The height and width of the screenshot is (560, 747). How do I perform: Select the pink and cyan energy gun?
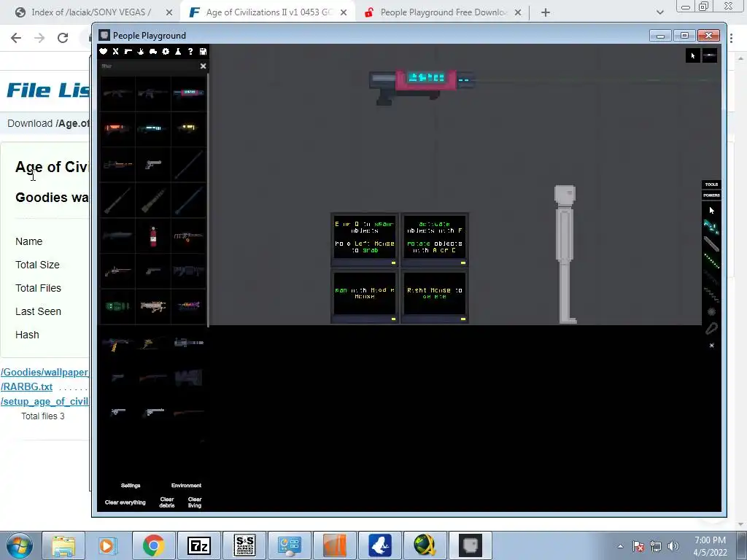coord(189,93)
